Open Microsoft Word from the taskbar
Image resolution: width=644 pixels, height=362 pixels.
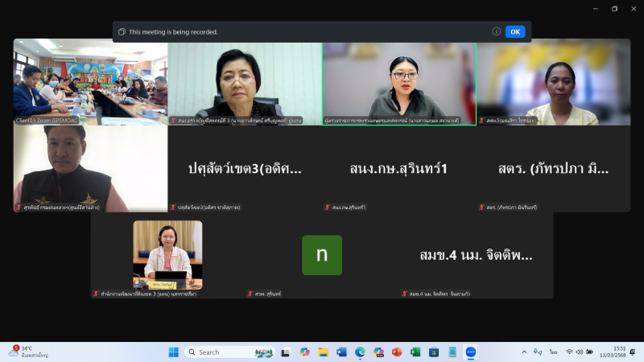click(x=341, y=352)
